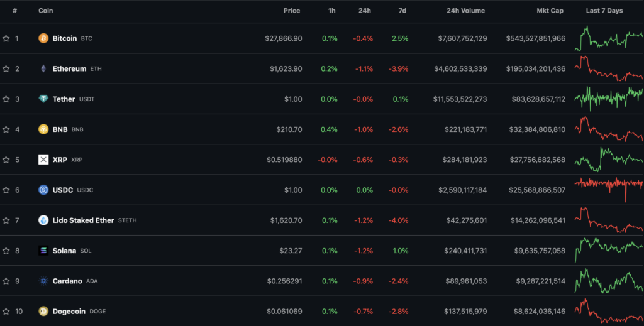Open Bitcoin's last 7 days sparkline chart

click(608, 38)
